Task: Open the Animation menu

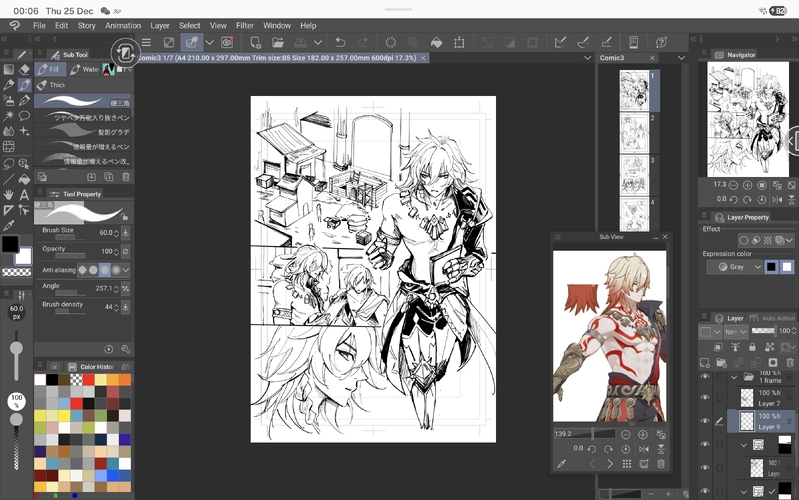Action: tap(123, 25)
